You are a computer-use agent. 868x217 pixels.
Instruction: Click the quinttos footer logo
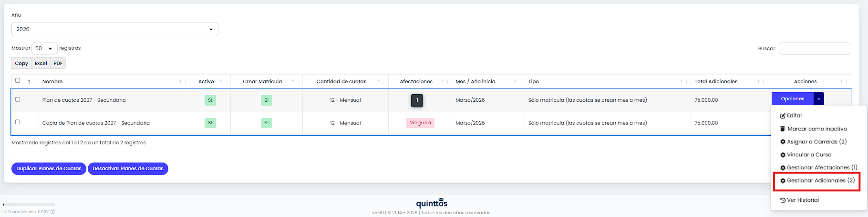[x=432, y=203]
